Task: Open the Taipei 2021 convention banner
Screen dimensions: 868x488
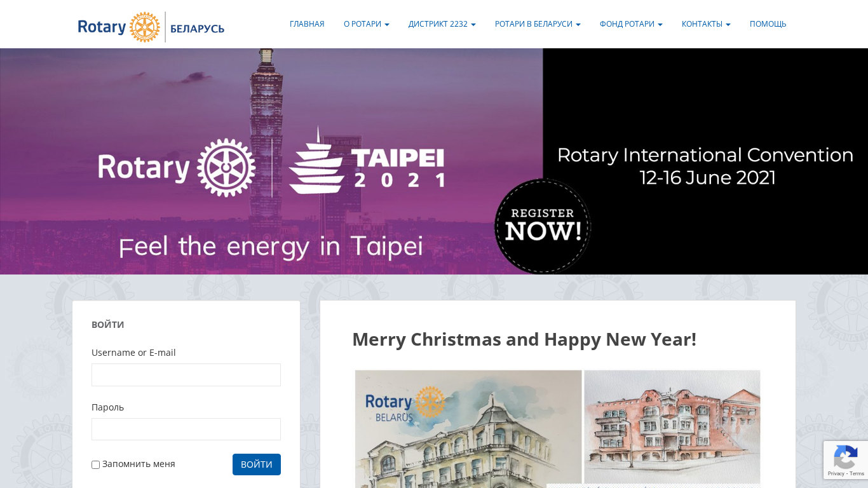Action: tap(434, 161)
